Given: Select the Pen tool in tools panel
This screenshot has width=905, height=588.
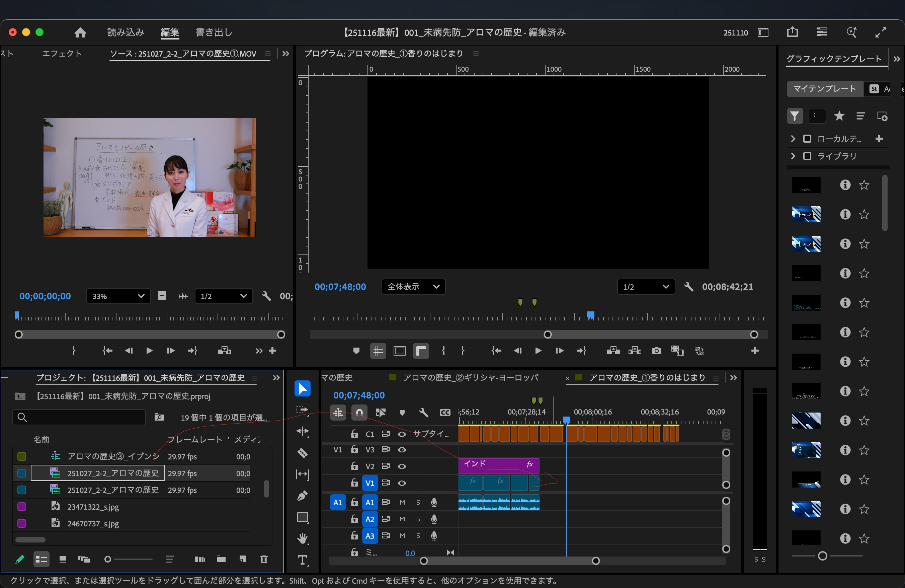Looking at the screenshot, I should [302, 496].
